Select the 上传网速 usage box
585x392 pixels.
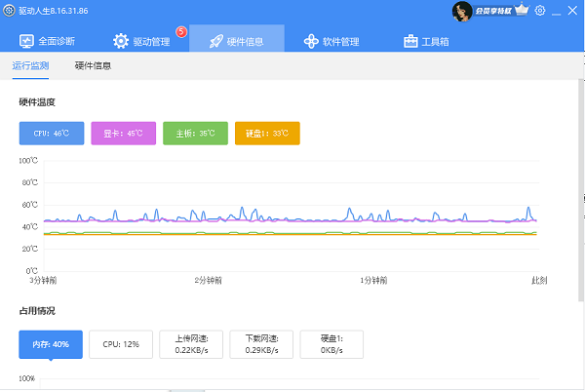pyautogui.click(x=191, y=343)
